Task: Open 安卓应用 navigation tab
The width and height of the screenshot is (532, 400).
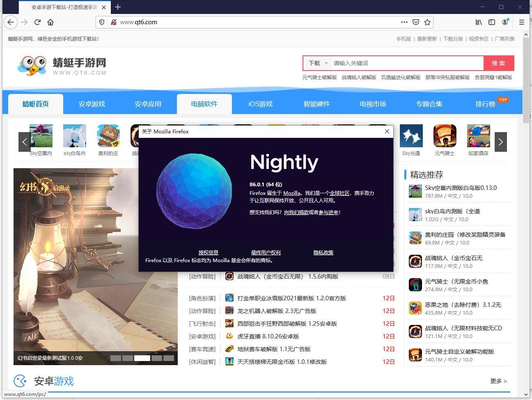Action: pos(148,104)
